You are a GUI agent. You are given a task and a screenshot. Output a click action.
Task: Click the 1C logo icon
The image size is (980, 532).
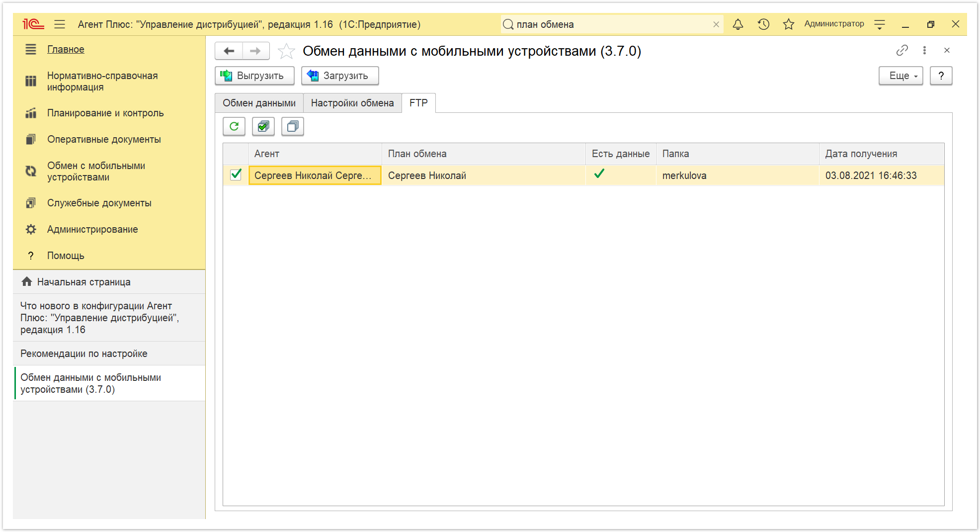(x=33, y=24)
